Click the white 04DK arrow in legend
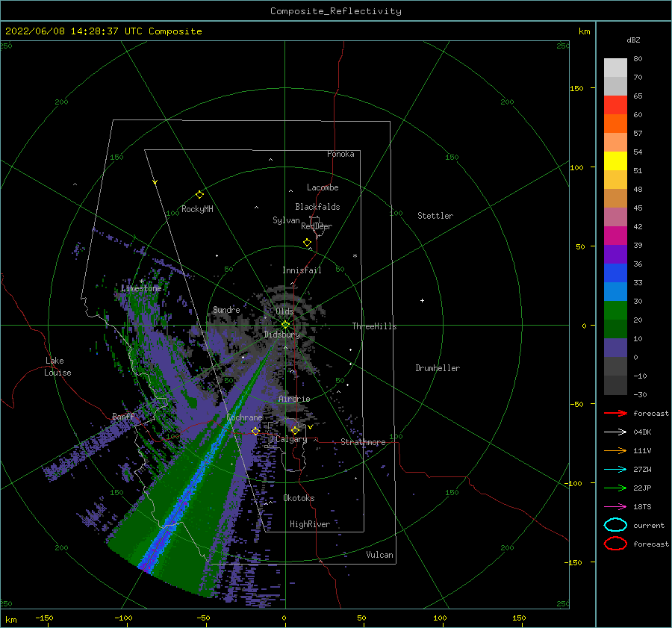This screenshot has height=628, width=672. click(615, 432)
